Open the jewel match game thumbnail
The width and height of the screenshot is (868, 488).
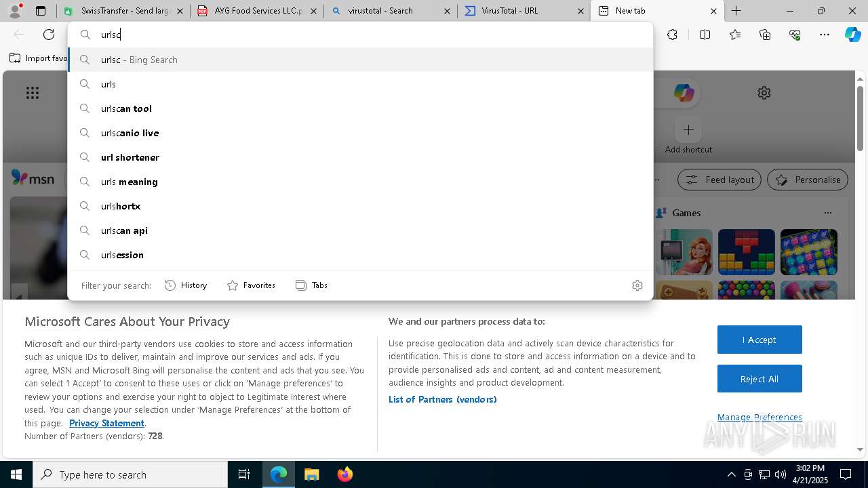(809, 252)
